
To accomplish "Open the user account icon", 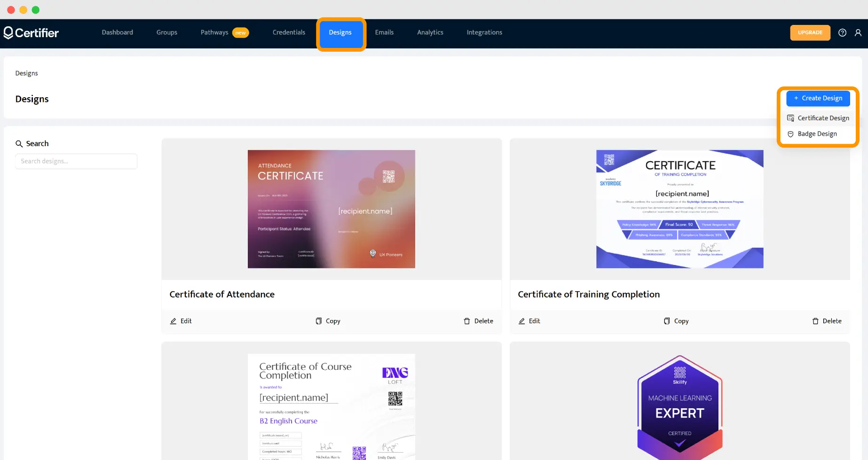I will point(858,32).
